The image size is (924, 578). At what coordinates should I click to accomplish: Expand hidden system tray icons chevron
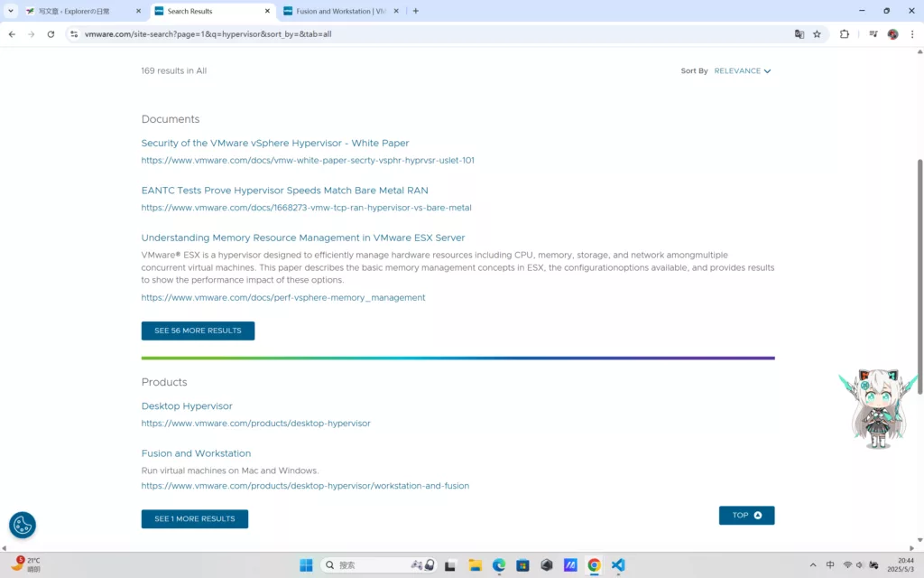click(813, 565)
